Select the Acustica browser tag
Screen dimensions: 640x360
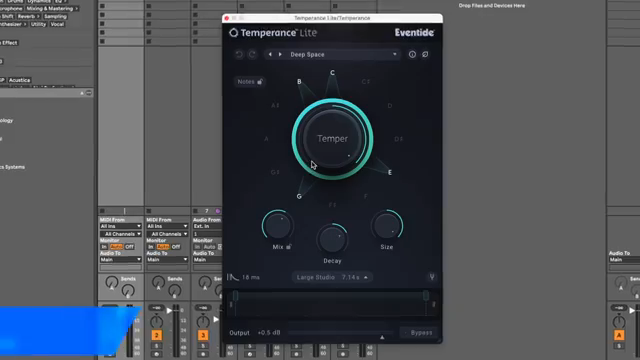(x=19, y=80)
